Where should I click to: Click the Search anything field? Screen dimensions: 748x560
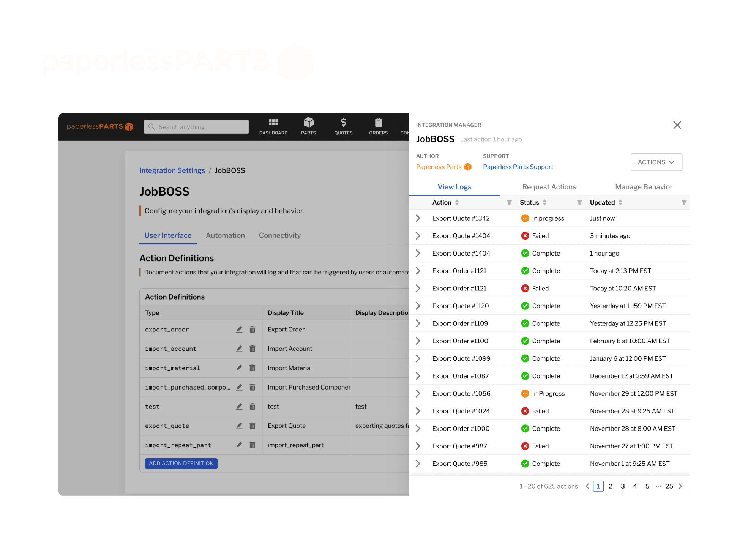196,127
